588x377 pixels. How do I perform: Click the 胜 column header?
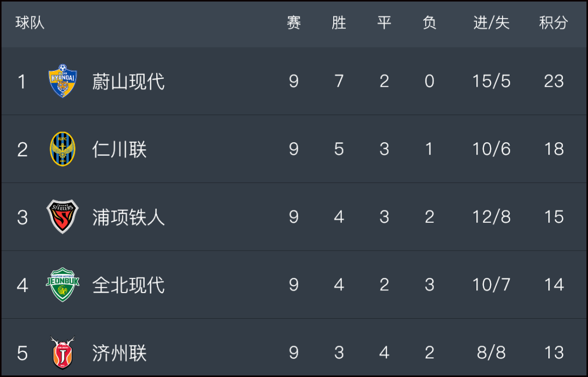tap(339, 23)
